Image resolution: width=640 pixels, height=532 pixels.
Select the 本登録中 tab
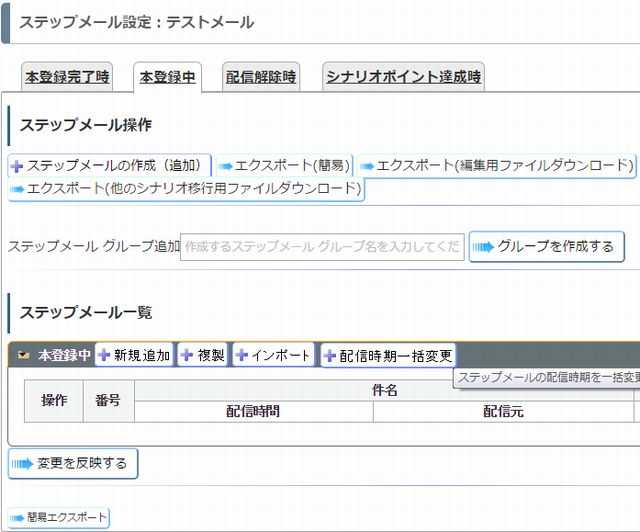(167, 77)
